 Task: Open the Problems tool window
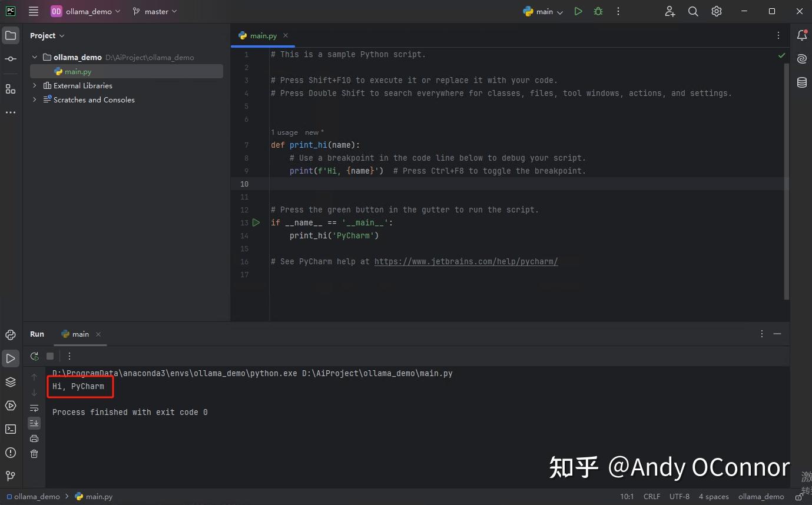10,453
